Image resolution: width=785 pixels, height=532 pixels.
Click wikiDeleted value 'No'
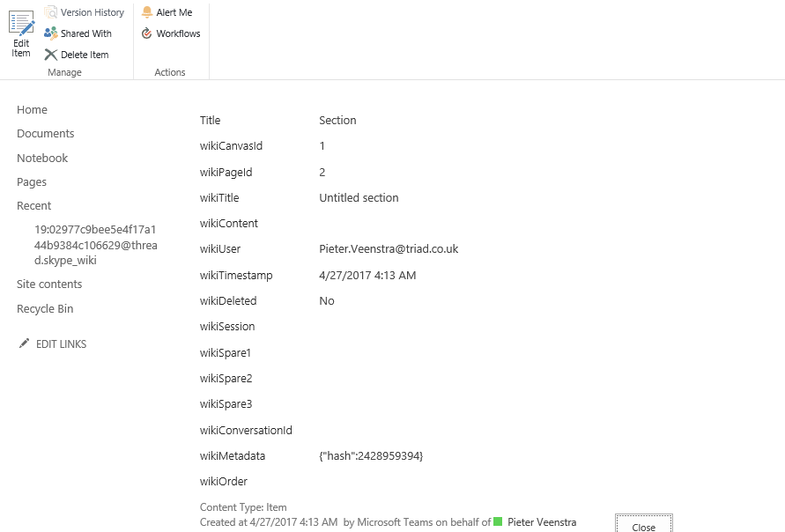327,300
